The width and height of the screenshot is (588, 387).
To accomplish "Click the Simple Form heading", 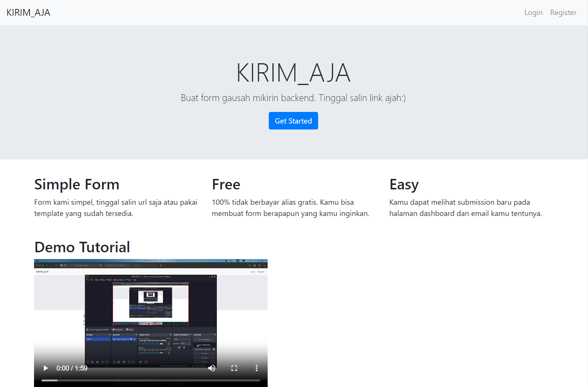I will coord(77,185).
